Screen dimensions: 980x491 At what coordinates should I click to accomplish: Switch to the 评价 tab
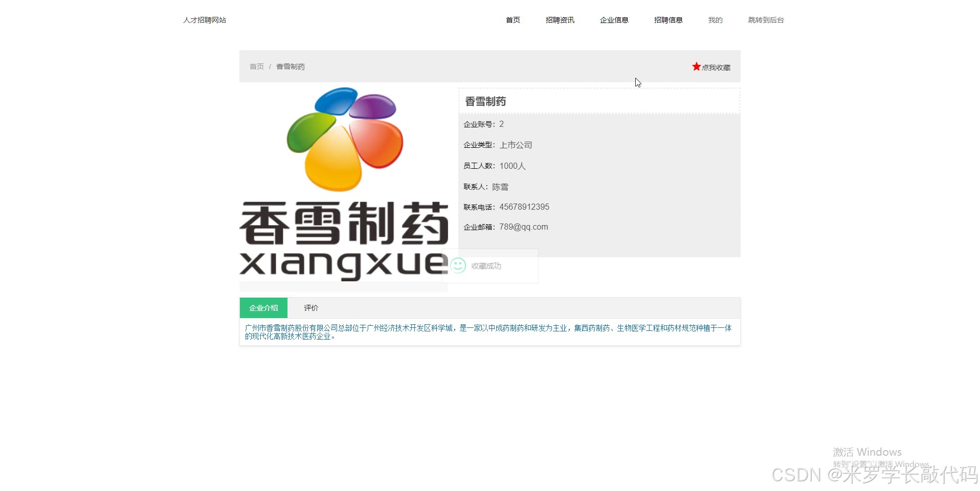coord(310,307)
